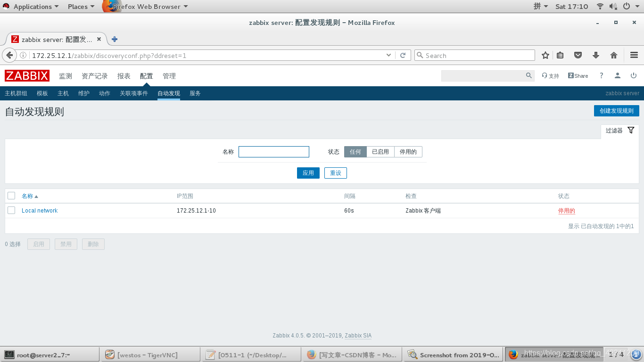The height and width of the screenshot is (362, 644).
Task: Select the 停用的 status filter option
Action: (408, 152)
